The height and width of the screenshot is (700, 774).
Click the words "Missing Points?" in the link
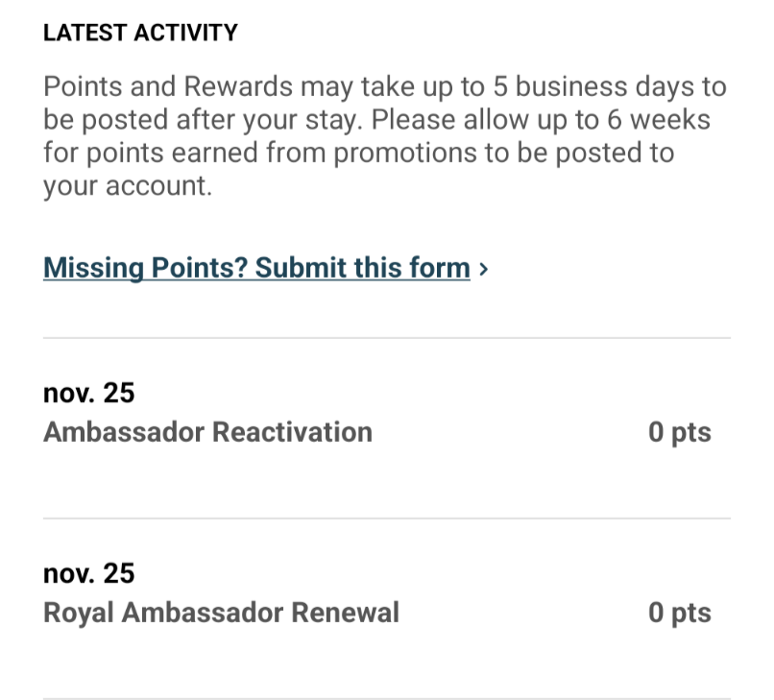(x=145, y=268)
